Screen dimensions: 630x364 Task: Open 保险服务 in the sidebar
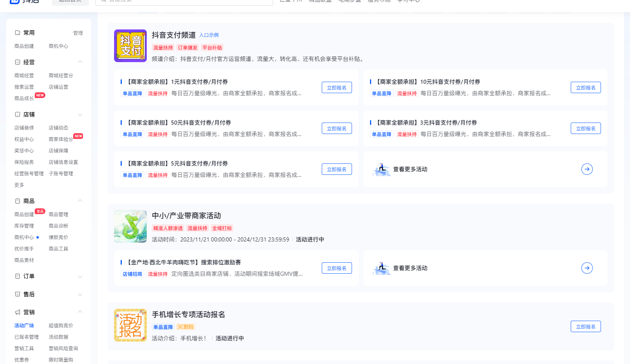pyautogui.click(x=24, y=162)
